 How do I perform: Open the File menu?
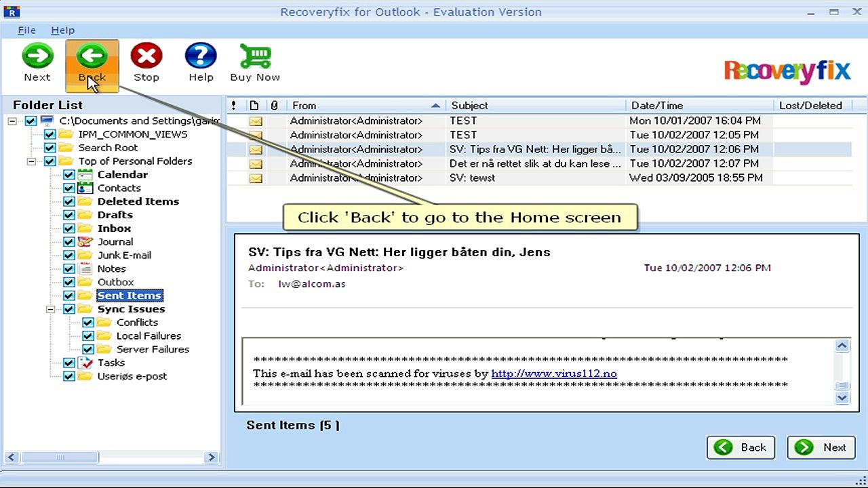[x=26, y=30]
